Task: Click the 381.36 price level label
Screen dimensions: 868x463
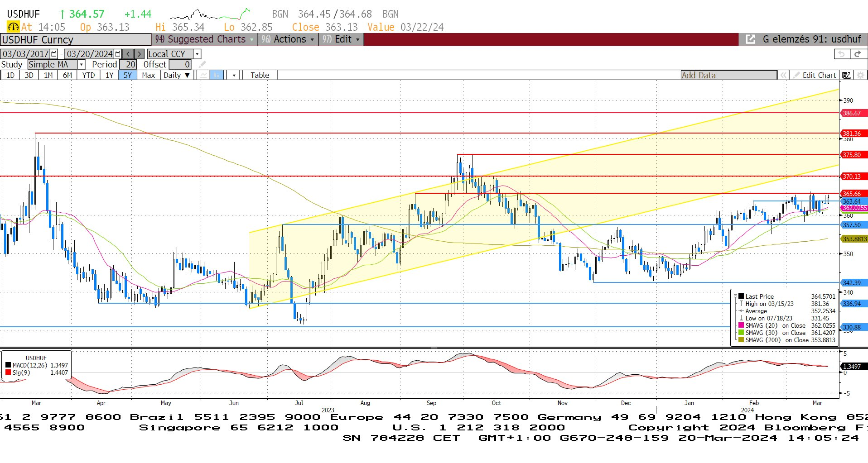Action: pyautogui.click(x=854, y=134)
